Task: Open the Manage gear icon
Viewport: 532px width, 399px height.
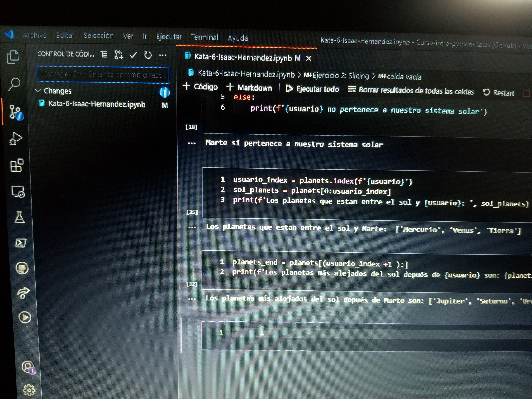Action: pos(29,390)
